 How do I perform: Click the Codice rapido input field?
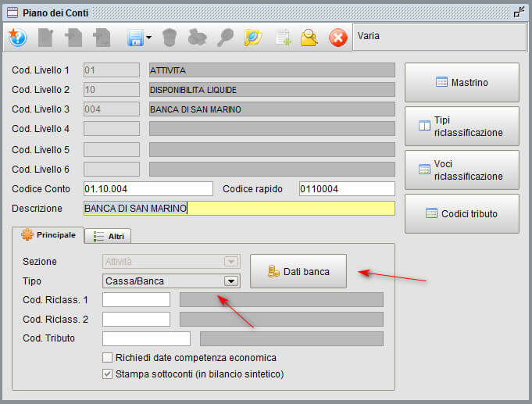click(x=346, y=188)
